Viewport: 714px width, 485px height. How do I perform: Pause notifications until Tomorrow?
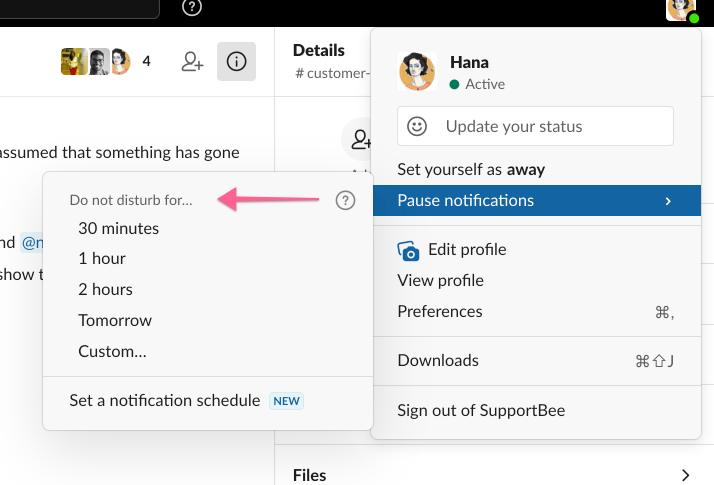[x=115, y=321]
